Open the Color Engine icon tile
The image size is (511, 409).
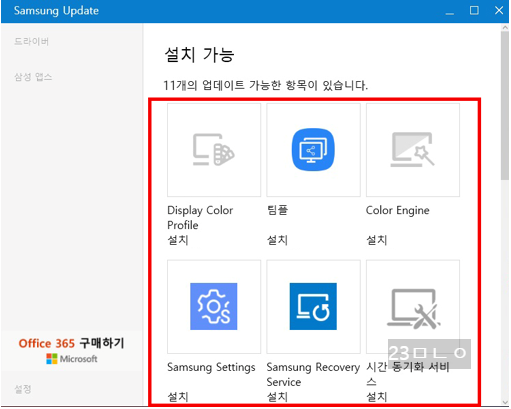tap(413, 150)
